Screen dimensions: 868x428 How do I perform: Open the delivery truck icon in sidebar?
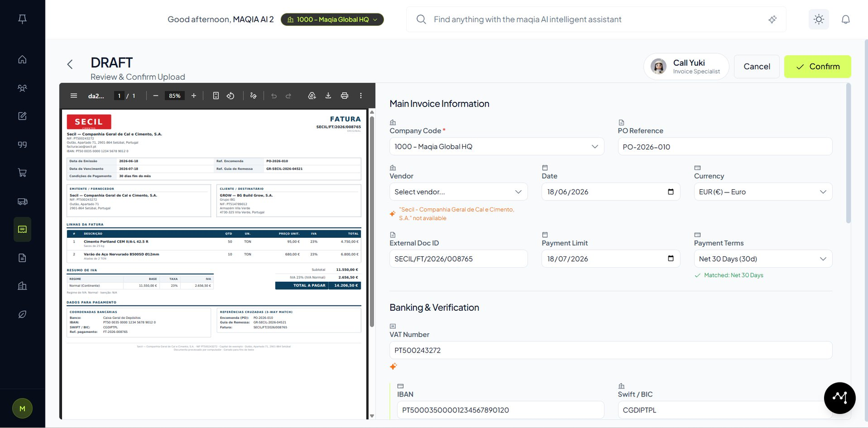[x=22, y=201]
